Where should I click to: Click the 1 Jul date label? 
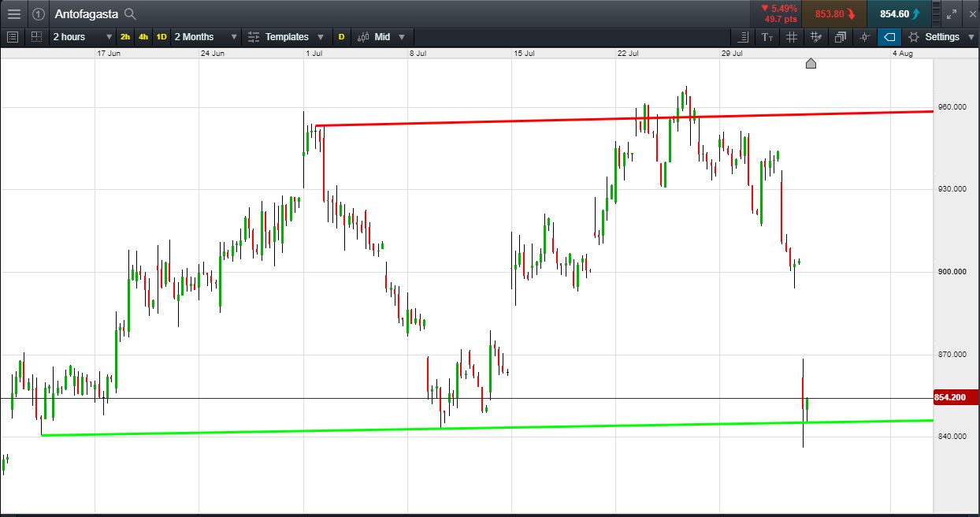click(x=314, y=54)
